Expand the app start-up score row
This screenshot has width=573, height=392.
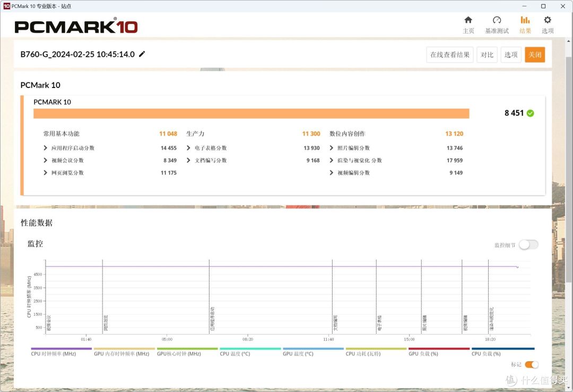[x=46, y=148]
